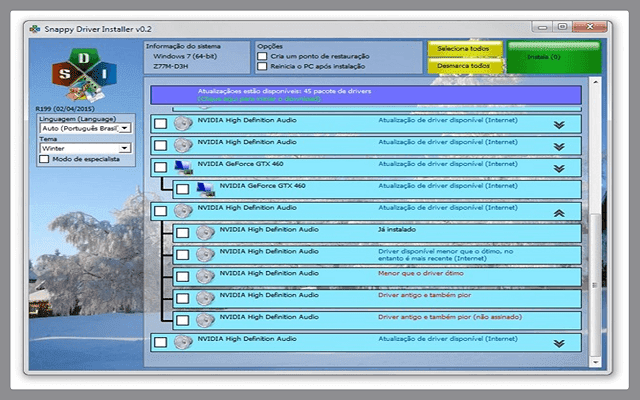The image size is (640, 400).
Task: Maximize the Snappy Driver Installer window
Action: pos(562,27)
